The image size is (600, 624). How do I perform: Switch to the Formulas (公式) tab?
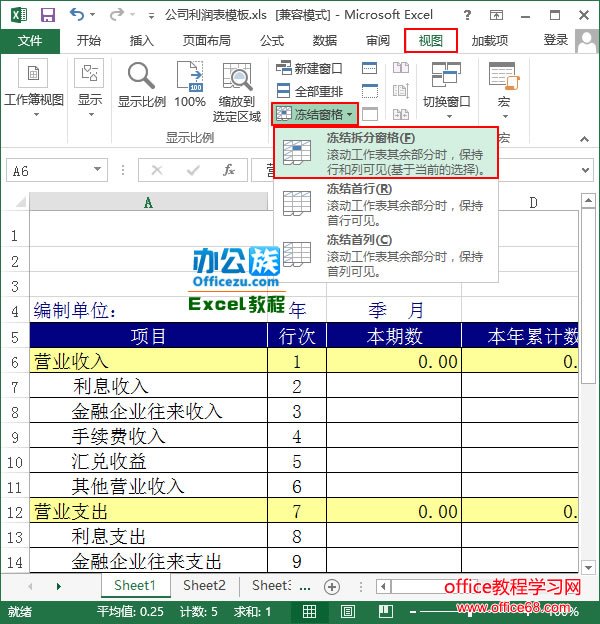tap(272, 41)
